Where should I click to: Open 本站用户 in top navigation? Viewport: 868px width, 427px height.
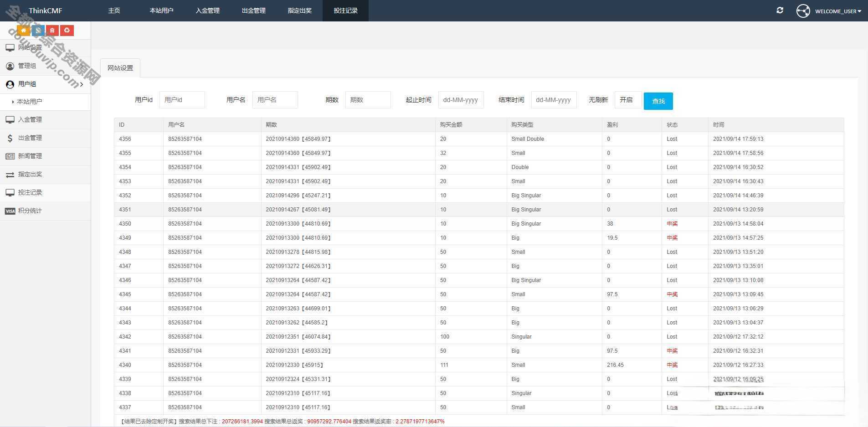pyautogui.click(x=161, y=10)
